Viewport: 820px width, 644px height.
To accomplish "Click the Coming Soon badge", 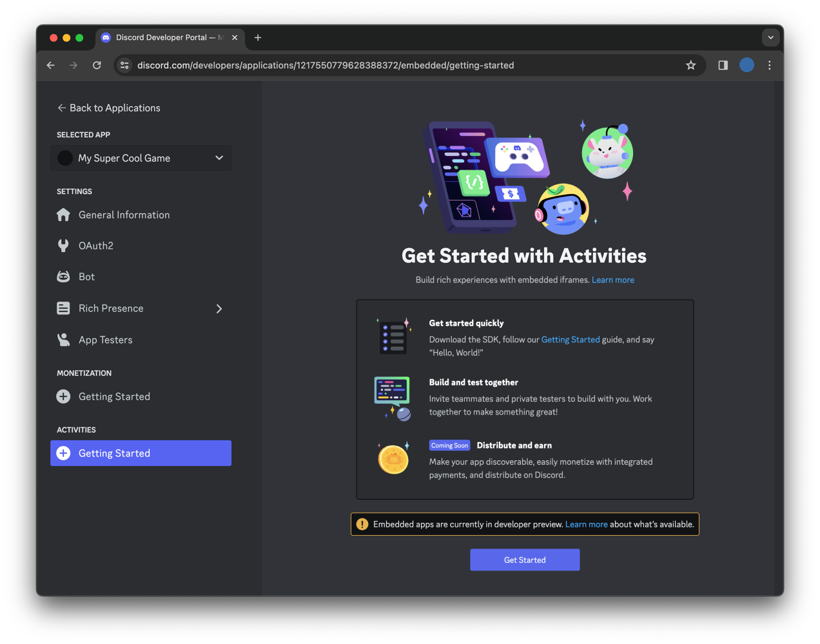I will pyautogui.click(x=449, y=445).
